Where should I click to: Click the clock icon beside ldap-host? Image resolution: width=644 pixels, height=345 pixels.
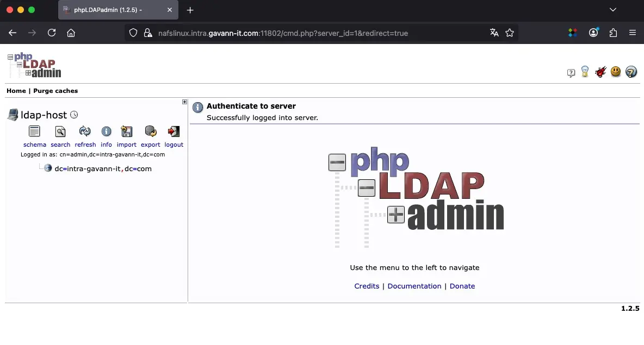point(74,115)
